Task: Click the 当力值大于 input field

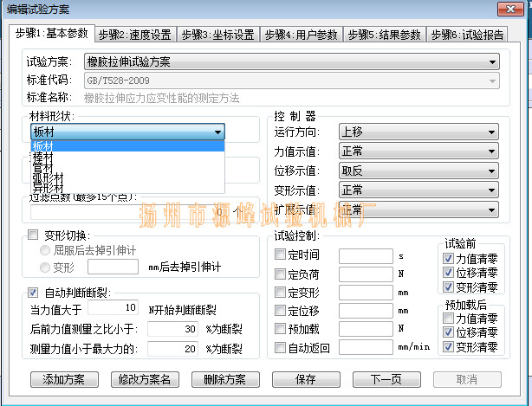Action: (114, 306)
